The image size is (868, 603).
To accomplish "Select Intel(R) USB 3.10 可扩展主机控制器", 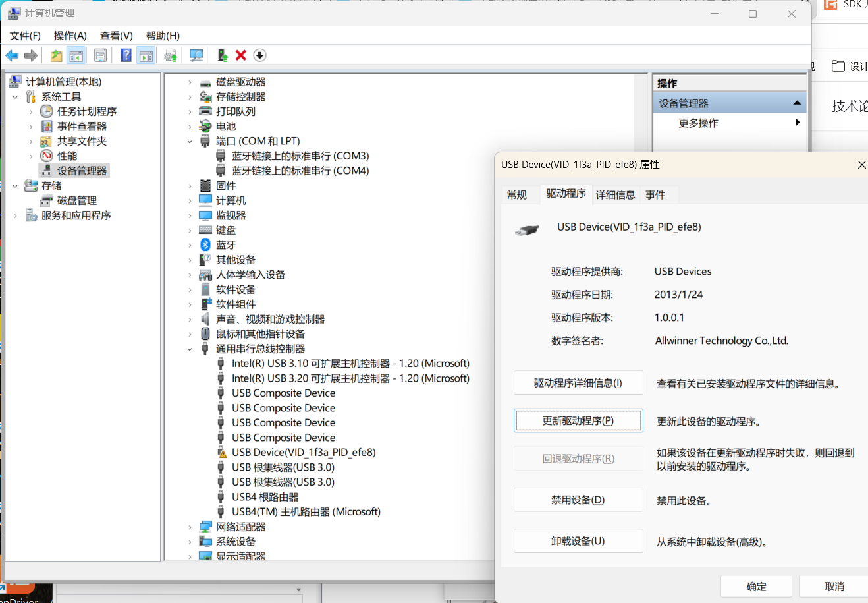I will point(350,363).
